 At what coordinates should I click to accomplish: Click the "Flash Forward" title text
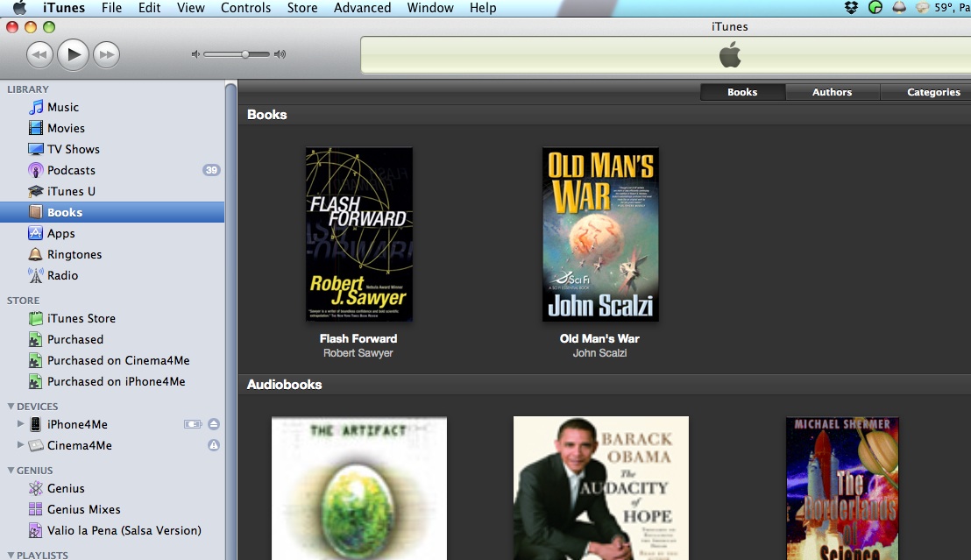click(358, 339)
